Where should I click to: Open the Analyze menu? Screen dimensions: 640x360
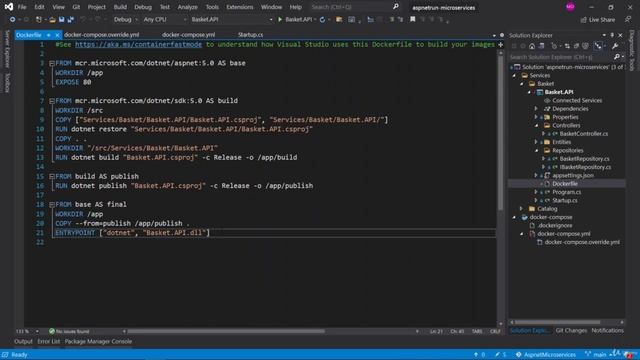pos(187,7)
